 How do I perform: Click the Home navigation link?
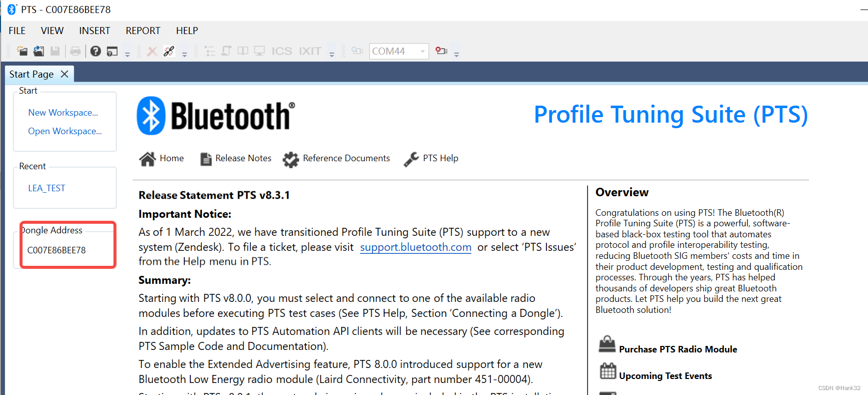(172, 158)
